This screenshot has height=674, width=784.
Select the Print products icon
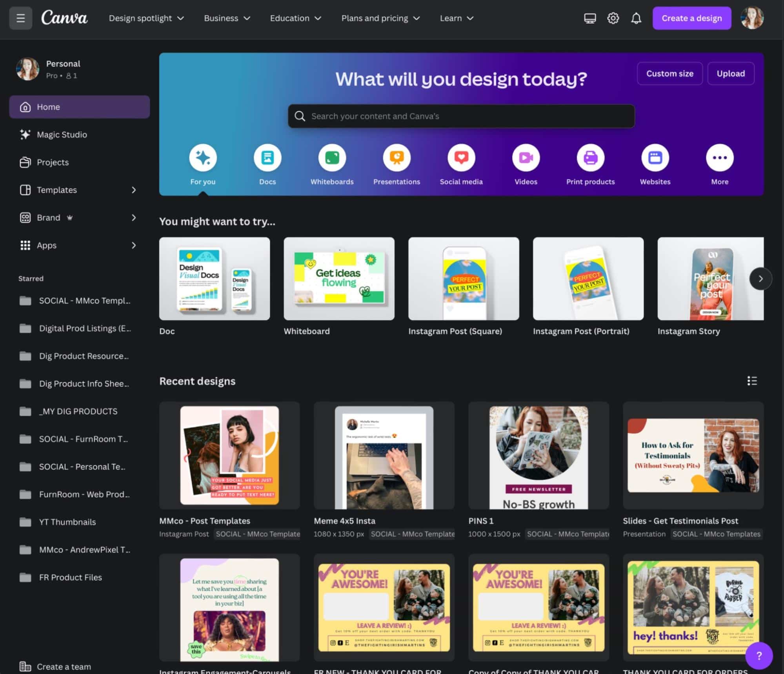tap(590, 158)
